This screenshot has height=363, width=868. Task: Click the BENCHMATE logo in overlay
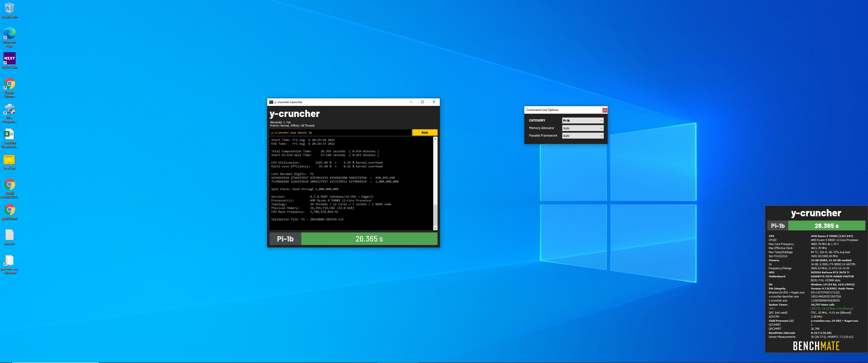click(x=816, y=346)
